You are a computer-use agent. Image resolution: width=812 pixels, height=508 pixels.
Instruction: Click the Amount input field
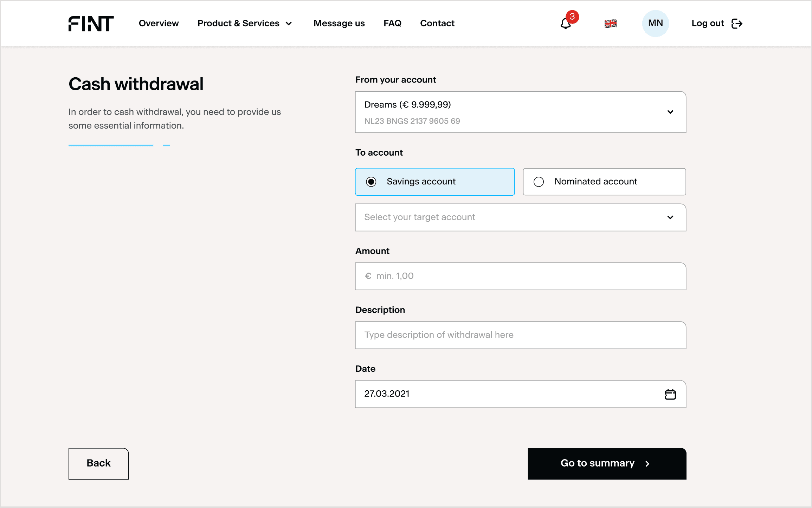pos(520,276)
